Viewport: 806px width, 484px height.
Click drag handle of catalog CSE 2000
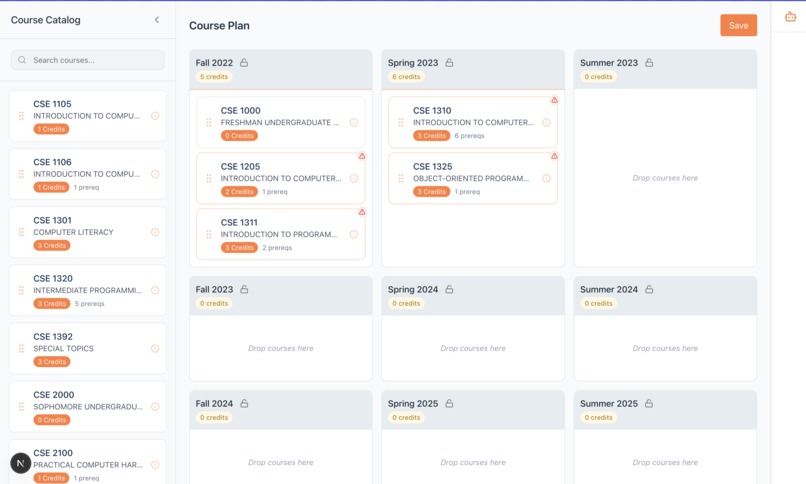pos(21,406)
